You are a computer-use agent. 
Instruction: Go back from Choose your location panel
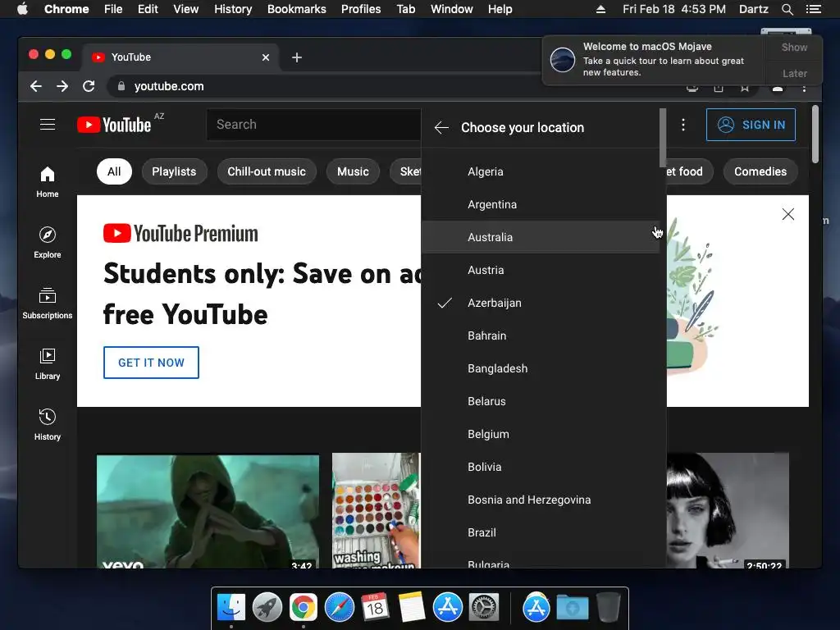pyautogui.click(x=441, y=127)
